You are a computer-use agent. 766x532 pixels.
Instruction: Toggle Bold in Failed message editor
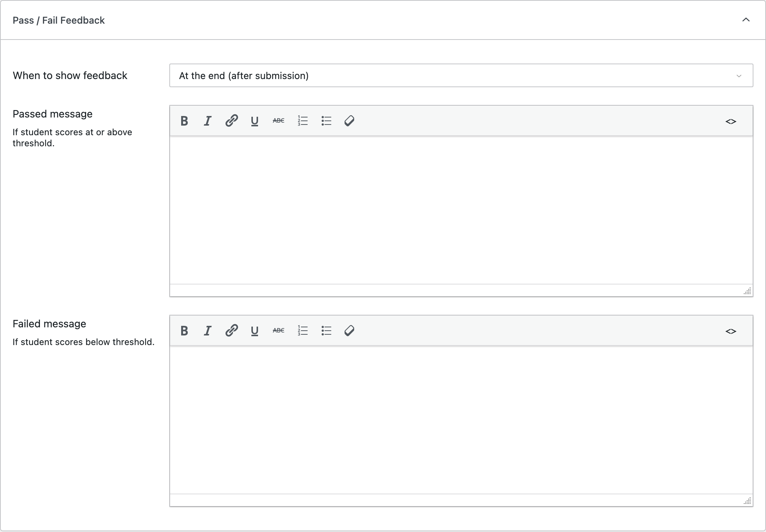point(184,331)
